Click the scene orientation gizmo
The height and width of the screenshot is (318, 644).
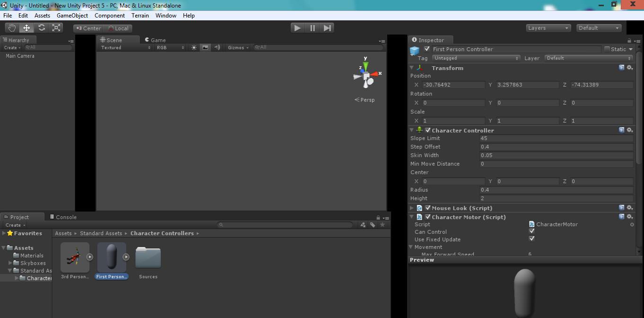367,76
